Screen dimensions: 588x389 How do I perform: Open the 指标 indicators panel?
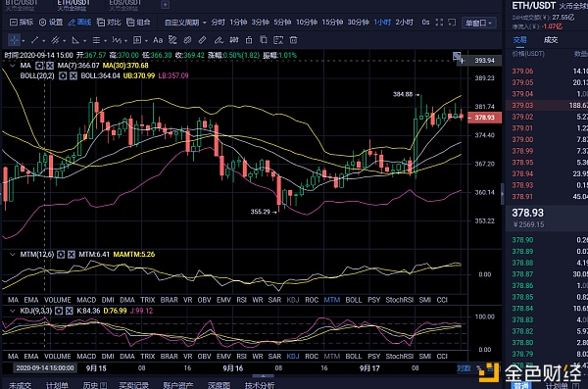tap(22, 23)
